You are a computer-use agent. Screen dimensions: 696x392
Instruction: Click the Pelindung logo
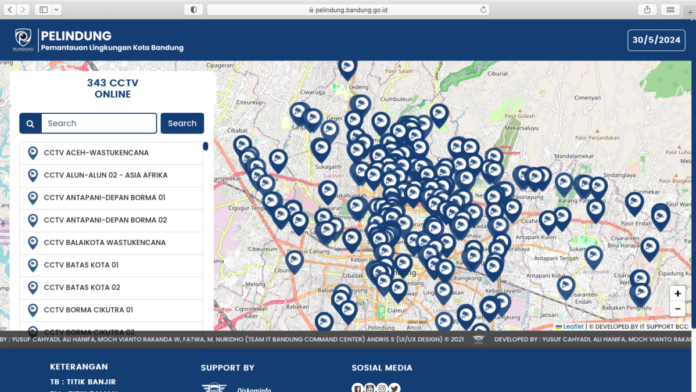pos(23,40)
